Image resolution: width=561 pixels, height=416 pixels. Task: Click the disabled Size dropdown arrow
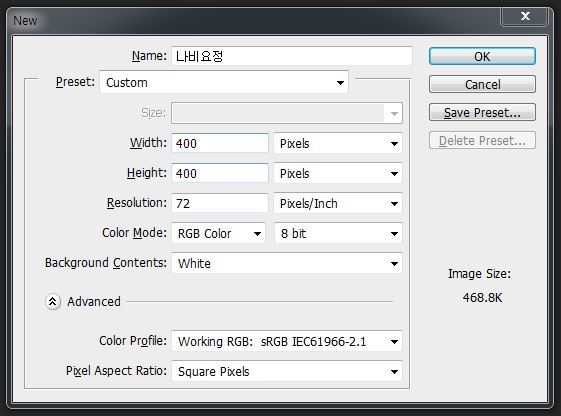pos(394,114)
